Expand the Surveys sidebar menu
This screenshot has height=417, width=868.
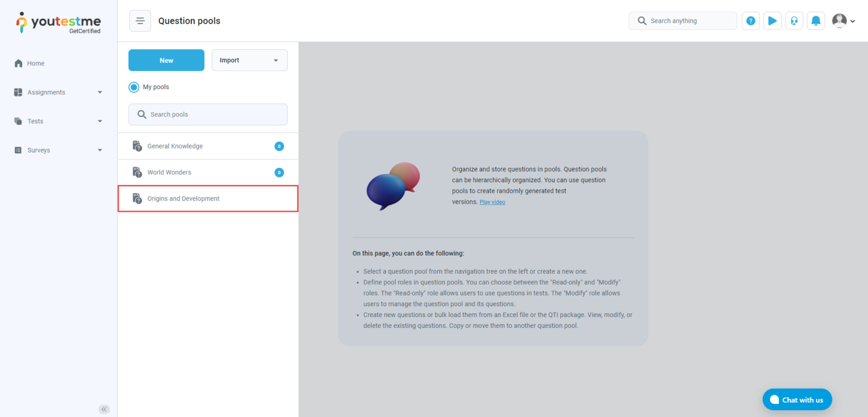point(58,150)
